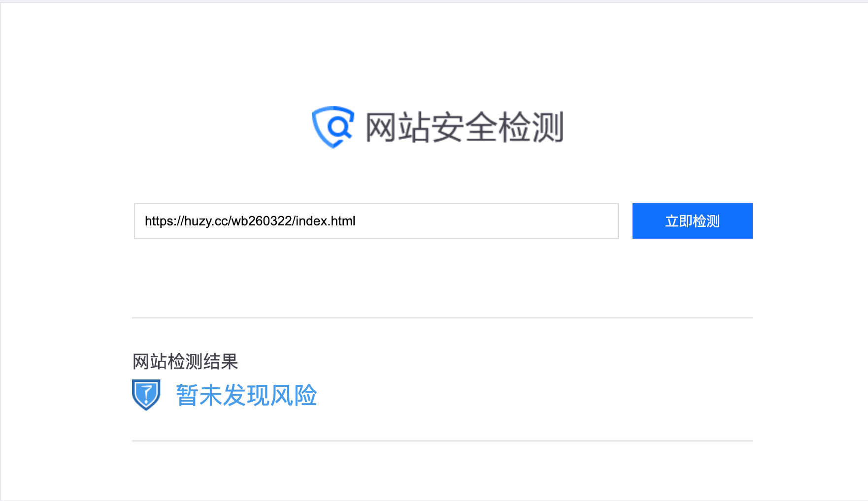Click the 风险 characters in the result message
This screenshot has width=868, height=501.
294,395
